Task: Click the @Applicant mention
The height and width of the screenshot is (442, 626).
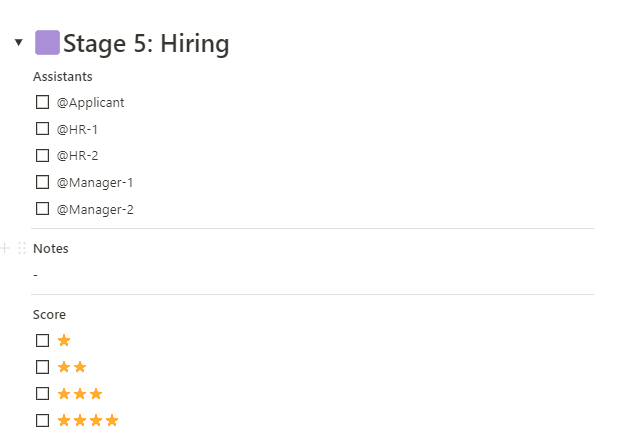Action: (x=91, y=102)
